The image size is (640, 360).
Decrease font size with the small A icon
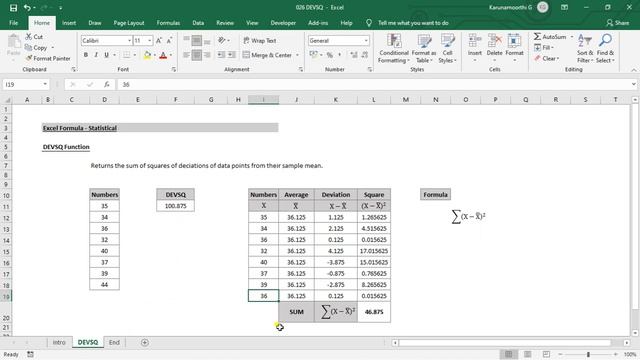click(169, 40)
